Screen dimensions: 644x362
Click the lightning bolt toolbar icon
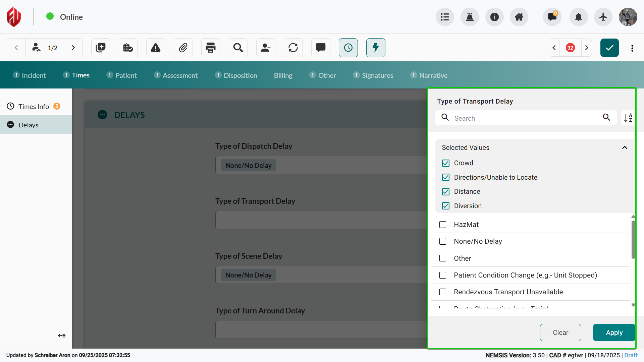coord(376,48)
